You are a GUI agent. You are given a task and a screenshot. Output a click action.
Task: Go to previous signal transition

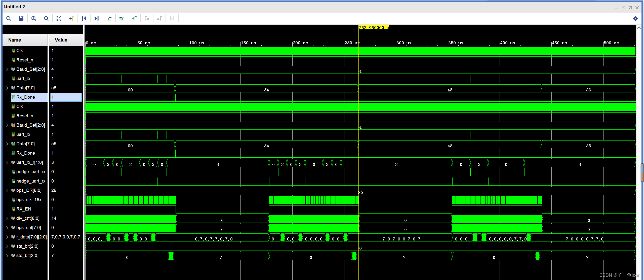(x=109, y=18)
